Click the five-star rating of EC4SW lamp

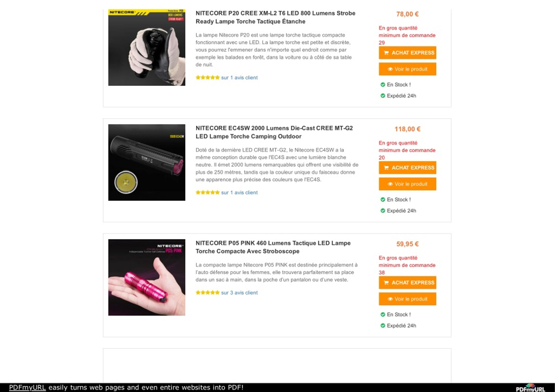[x=207, y=193]
